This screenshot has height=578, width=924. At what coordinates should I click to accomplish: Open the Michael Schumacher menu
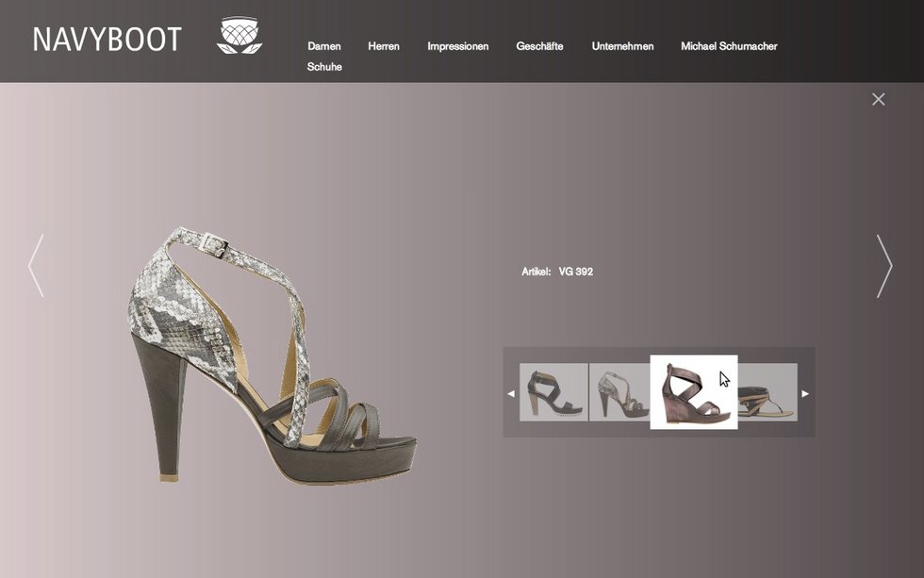point(729,46)
